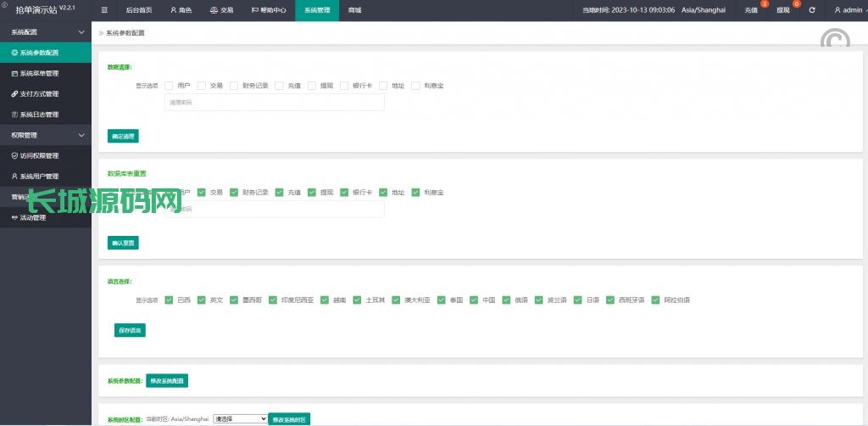868x426 pixels.
Task: Click the 清理密码 input field
Action: pos(274,103)
